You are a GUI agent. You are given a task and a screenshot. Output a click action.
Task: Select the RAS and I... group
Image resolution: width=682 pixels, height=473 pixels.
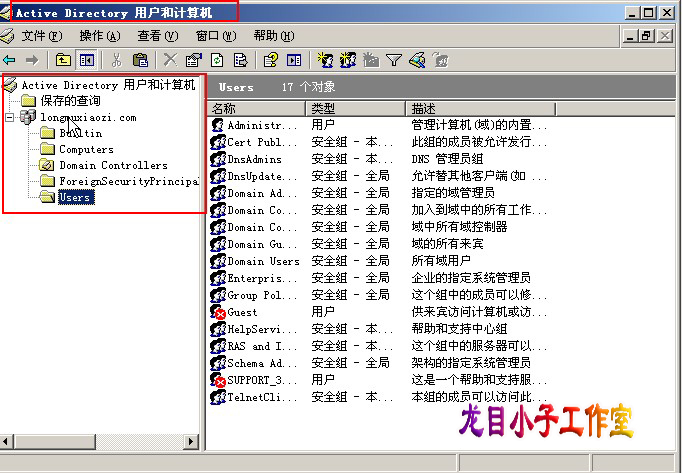pyautogui.click(x=262, y=346)
